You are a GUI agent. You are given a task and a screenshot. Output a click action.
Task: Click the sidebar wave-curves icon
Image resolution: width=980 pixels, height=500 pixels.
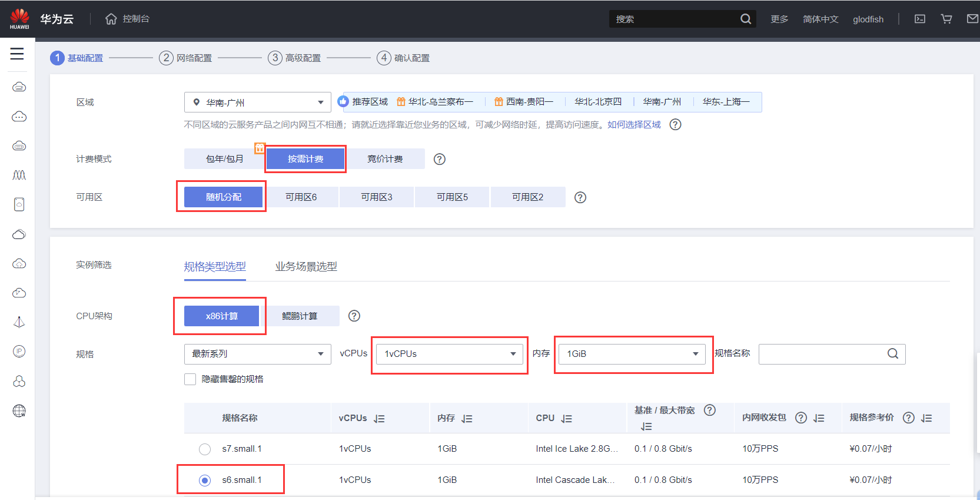click(x=19, y=175)
